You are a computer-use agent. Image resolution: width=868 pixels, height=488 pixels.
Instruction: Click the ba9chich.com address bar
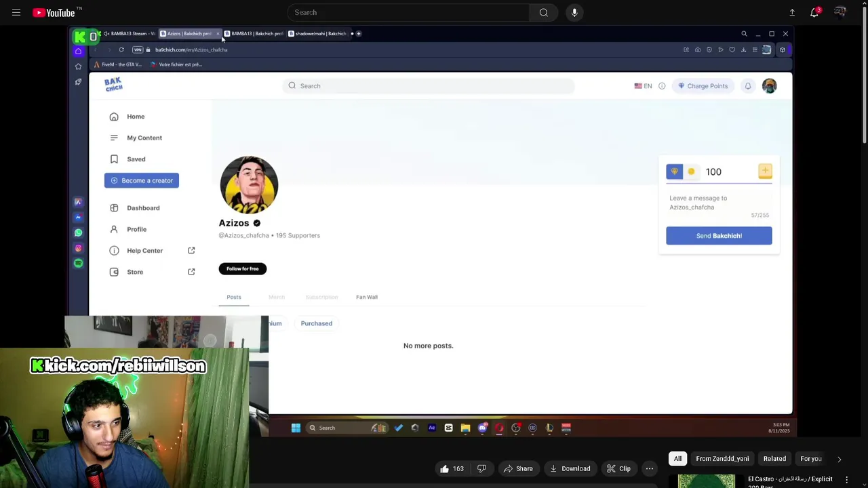tap(191, 49)
